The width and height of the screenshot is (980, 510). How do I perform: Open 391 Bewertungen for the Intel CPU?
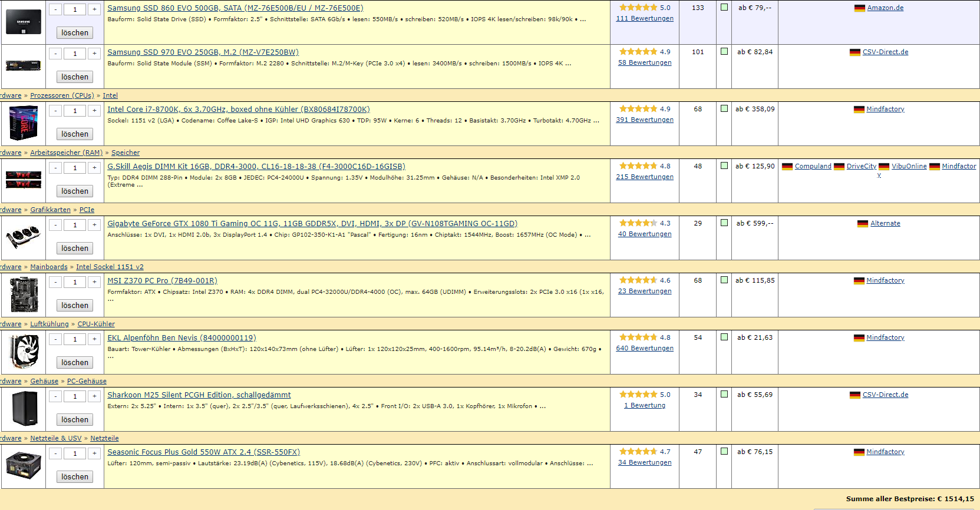645,120
